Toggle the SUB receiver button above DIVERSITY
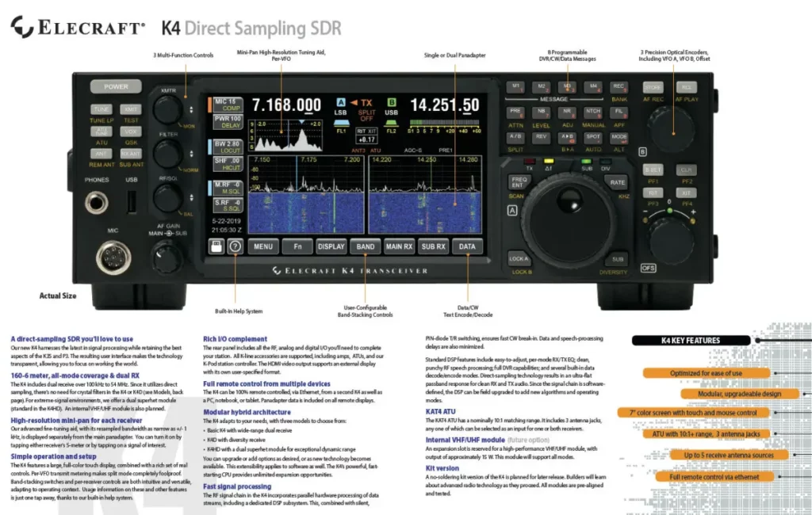 (x=617, y=259)
